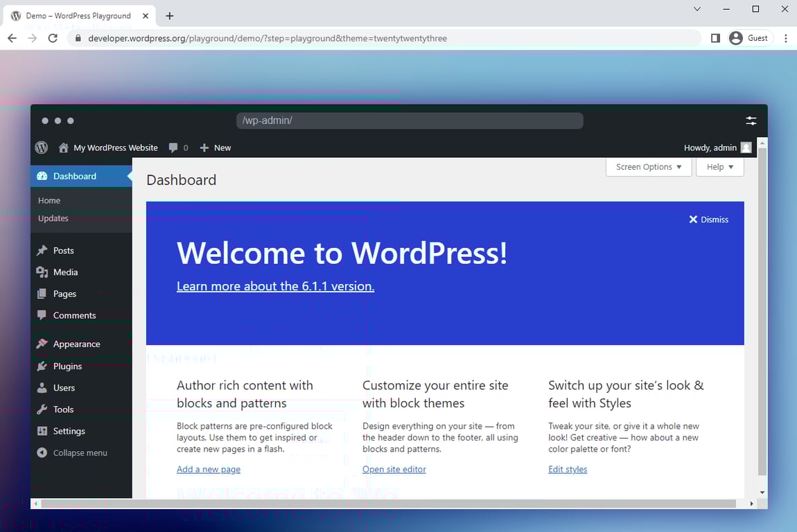The width and height of the screenshot is (797, 532).
Task: Expand the Screen Options dropdown
Action: (648, 166)
